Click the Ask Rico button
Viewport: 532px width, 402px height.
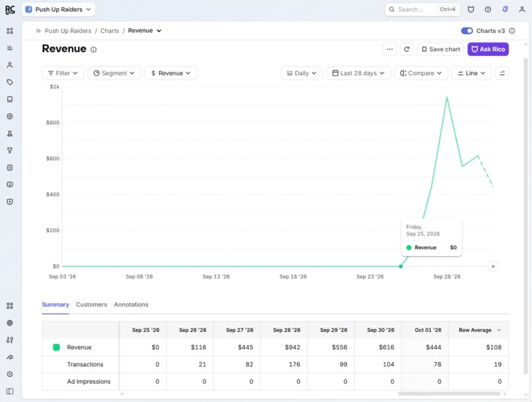[488, 49]
